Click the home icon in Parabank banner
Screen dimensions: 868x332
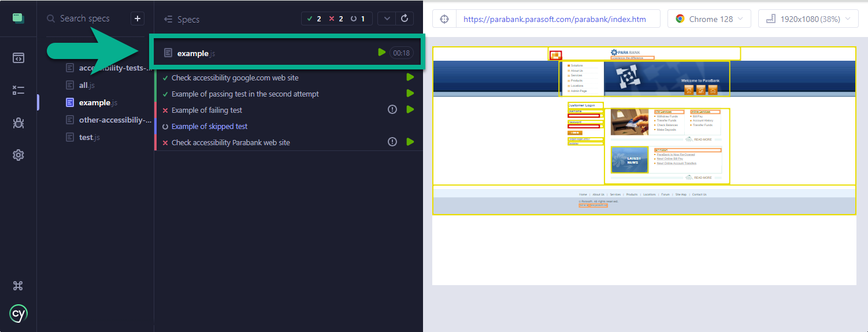tap(689, 90)
